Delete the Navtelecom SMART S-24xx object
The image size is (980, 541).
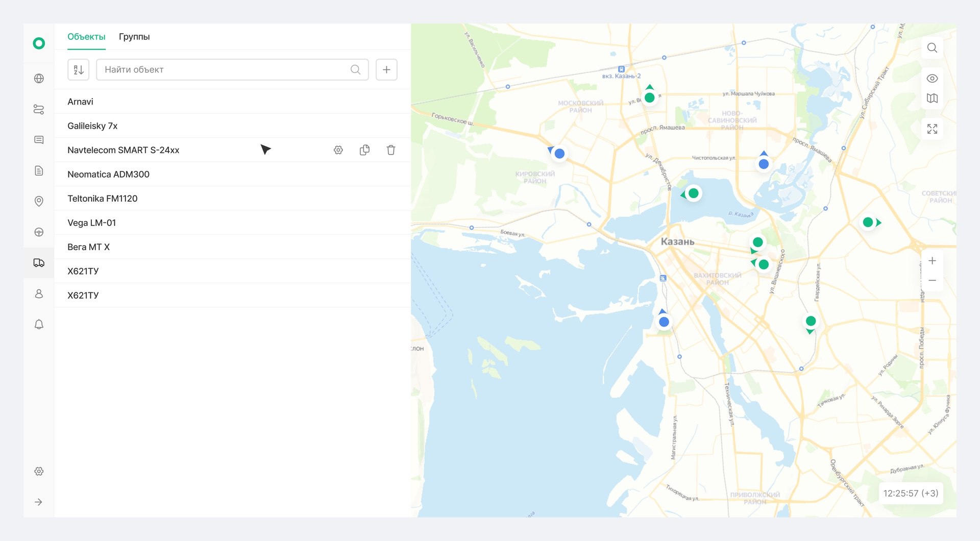click(x=391, y=150)
